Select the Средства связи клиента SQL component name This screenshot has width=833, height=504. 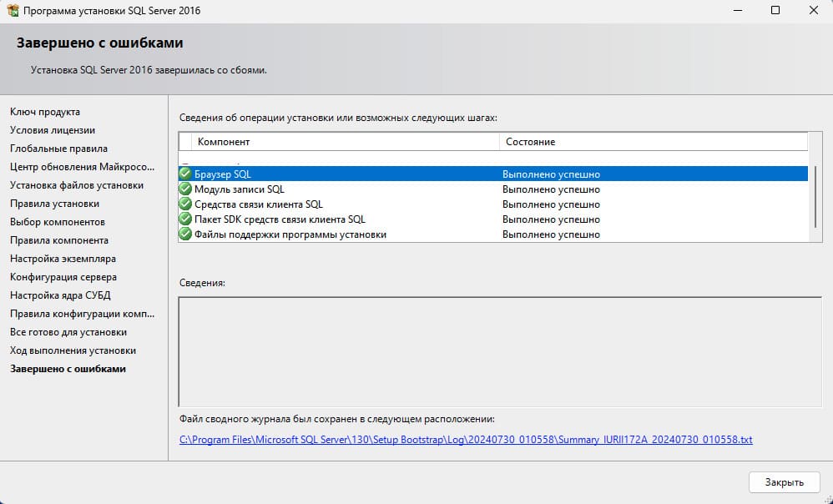click(258, 204)
